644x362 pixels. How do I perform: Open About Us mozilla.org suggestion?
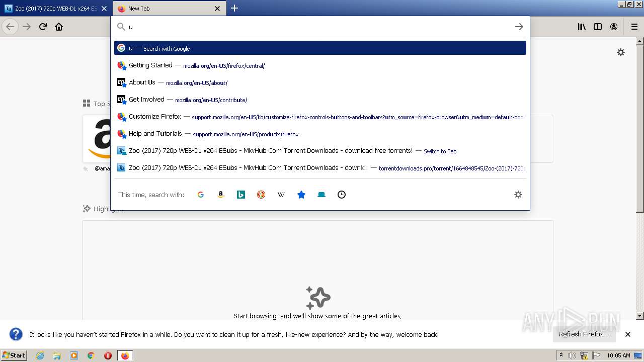click(320, 82)
